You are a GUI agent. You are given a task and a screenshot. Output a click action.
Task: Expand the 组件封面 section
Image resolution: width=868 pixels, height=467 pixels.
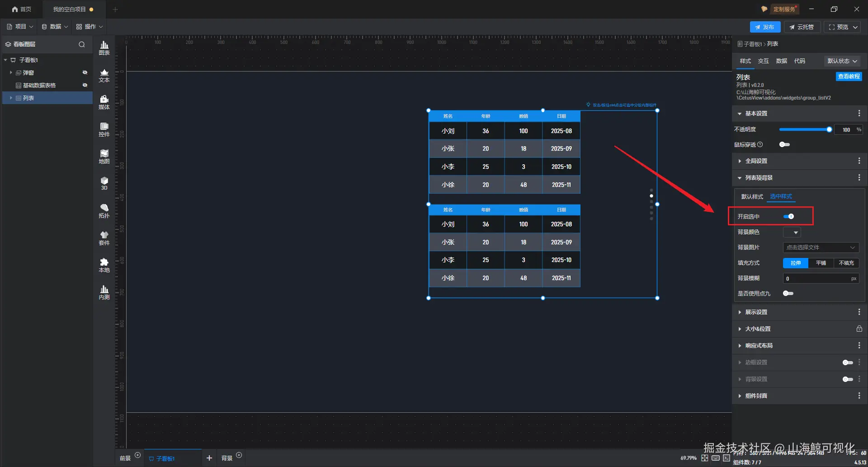coord(740,396)
